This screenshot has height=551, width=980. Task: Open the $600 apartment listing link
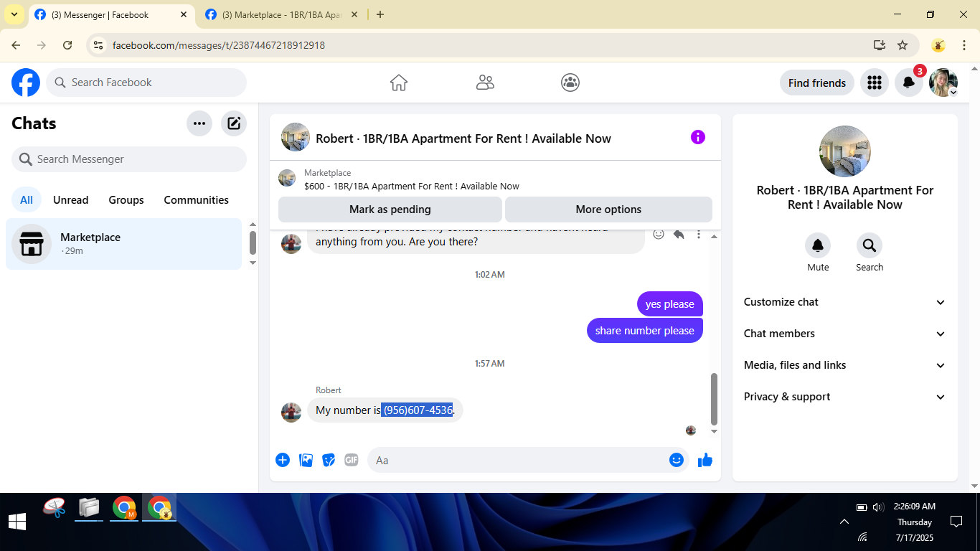[x=412, y=186]
